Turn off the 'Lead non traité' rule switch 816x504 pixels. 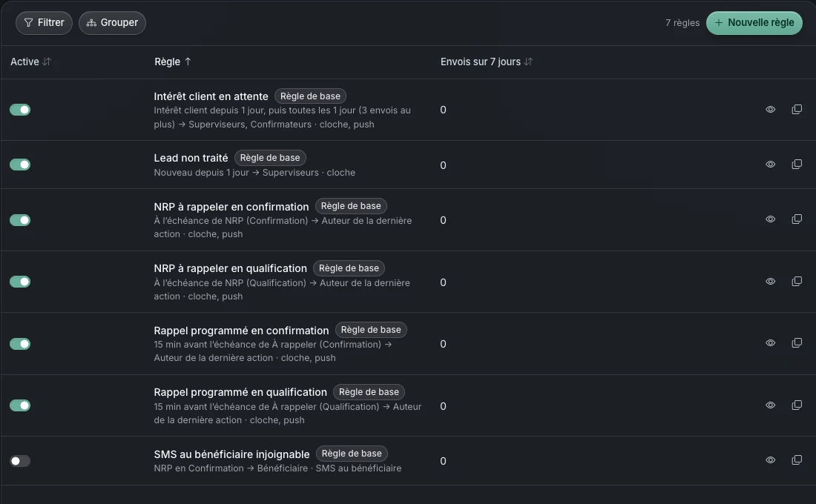[x=20, y=165]
